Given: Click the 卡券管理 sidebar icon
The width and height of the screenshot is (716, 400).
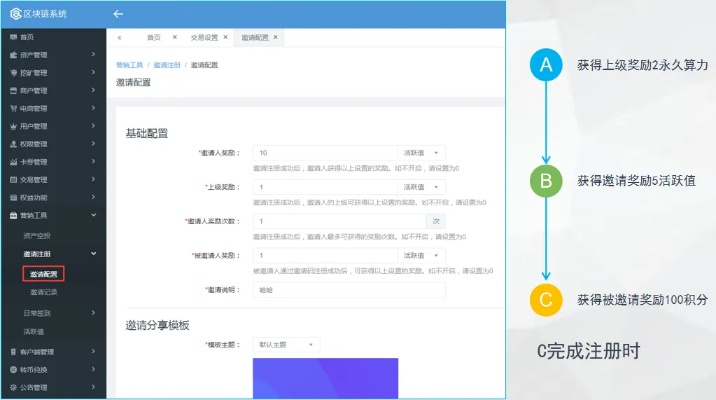Looking at the screenshot, I should (x=12, y=162).
